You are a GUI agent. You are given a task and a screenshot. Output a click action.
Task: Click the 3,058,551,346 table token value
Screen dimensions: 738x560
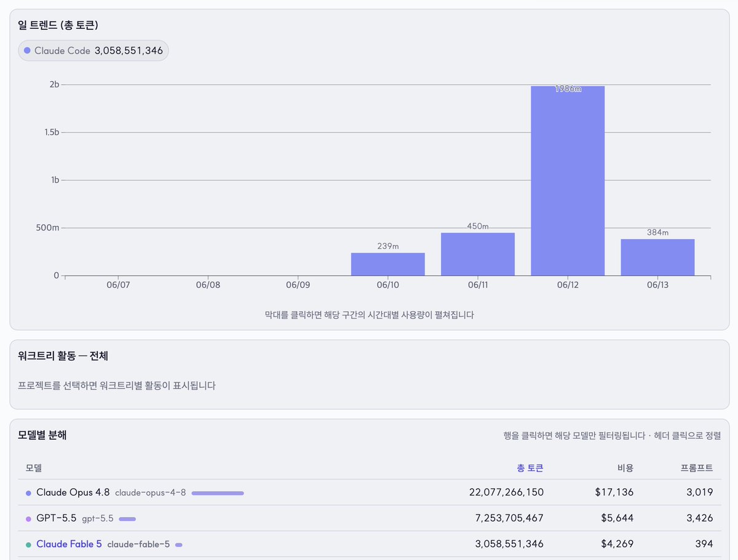510,544
